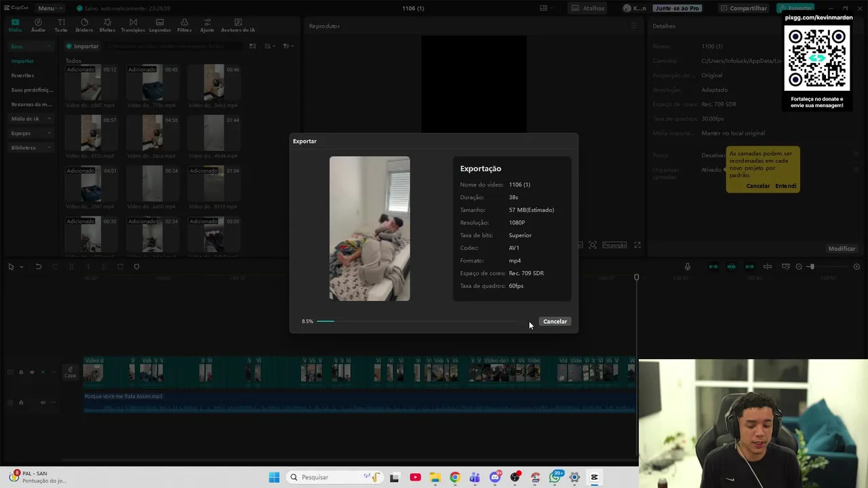Click the Compartilhar button

click(x=744, y=8)
